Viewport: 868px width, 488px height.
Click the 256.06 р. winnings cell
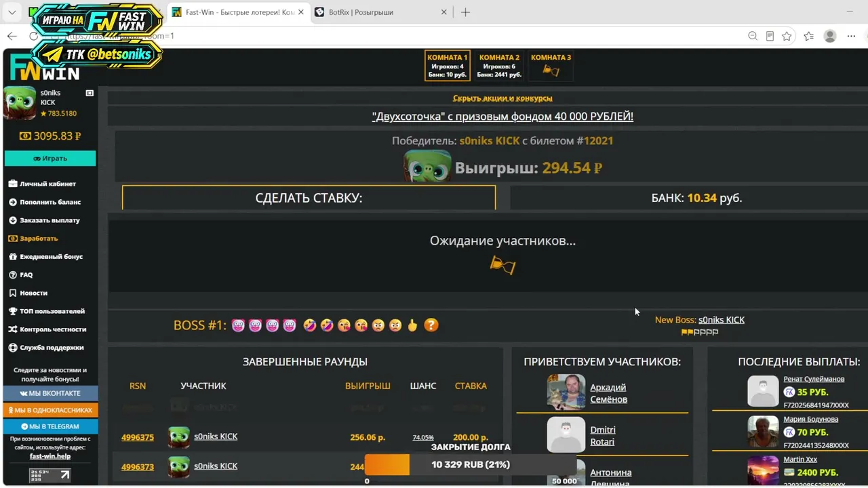[368, 438]
